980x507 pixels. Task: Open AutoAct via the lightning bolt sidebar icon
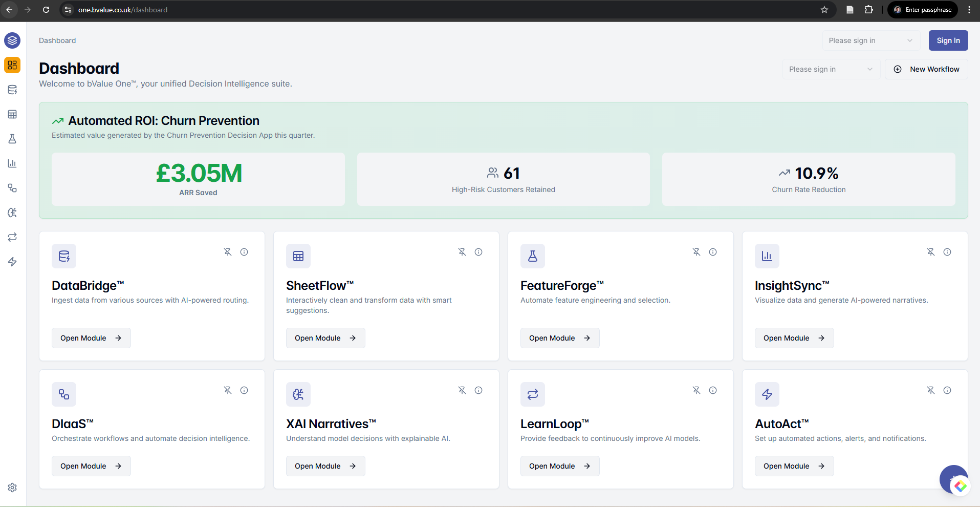[x=12, y=262]
